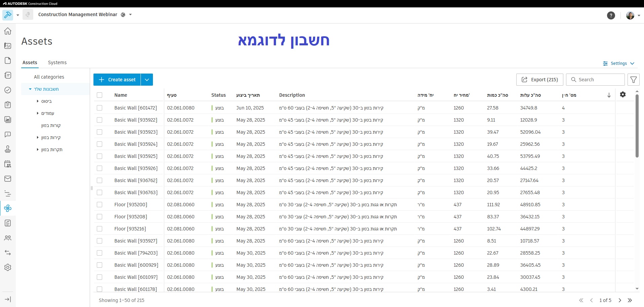Check the box for Basic Wall [794203]
The image size is (644, 307).
(x=99, y=253)
